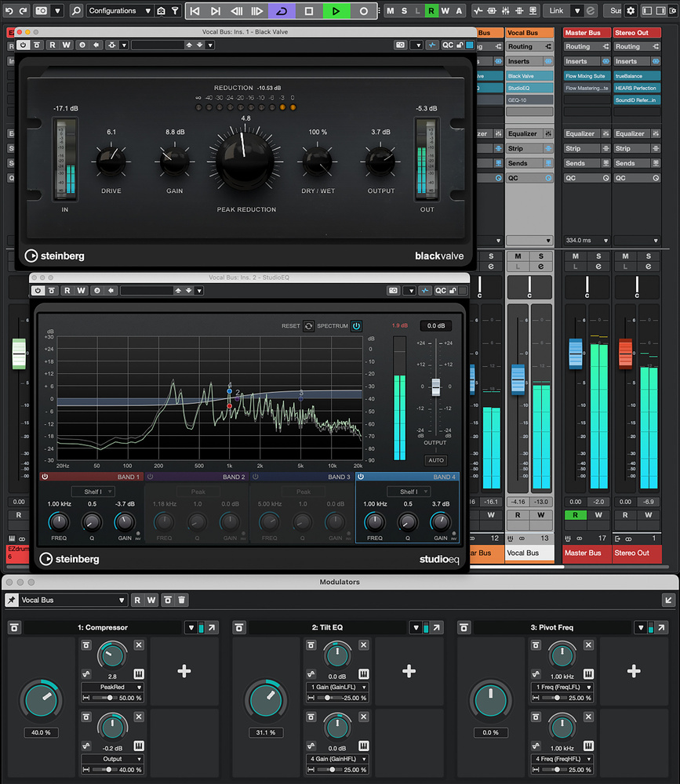The image size is (680, 784).
Task: Click the Play button in the transport bar
Action: click(x=336, y=11)
